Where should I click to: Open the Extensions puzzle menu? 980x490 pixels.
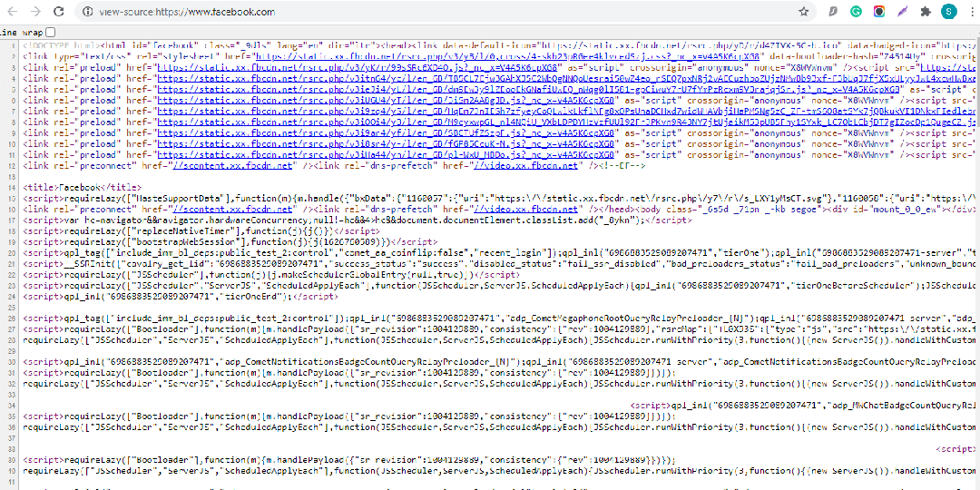tap(926, 11)
